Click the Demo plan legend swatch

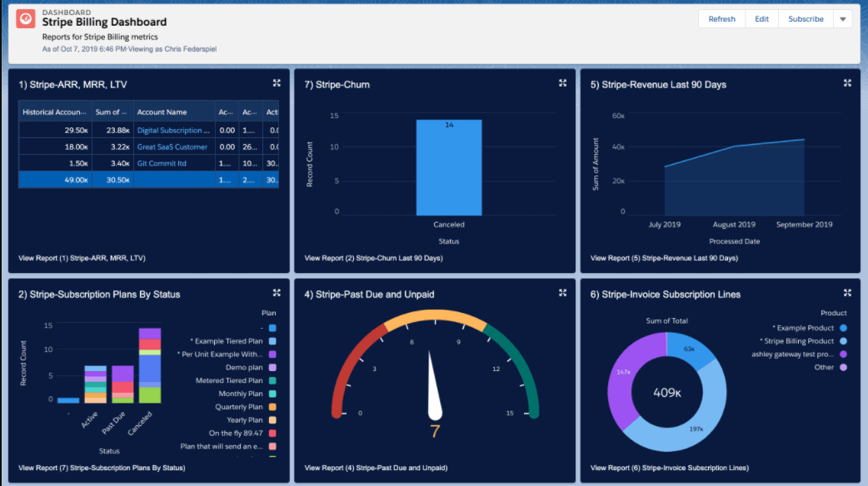pos(272,368)
